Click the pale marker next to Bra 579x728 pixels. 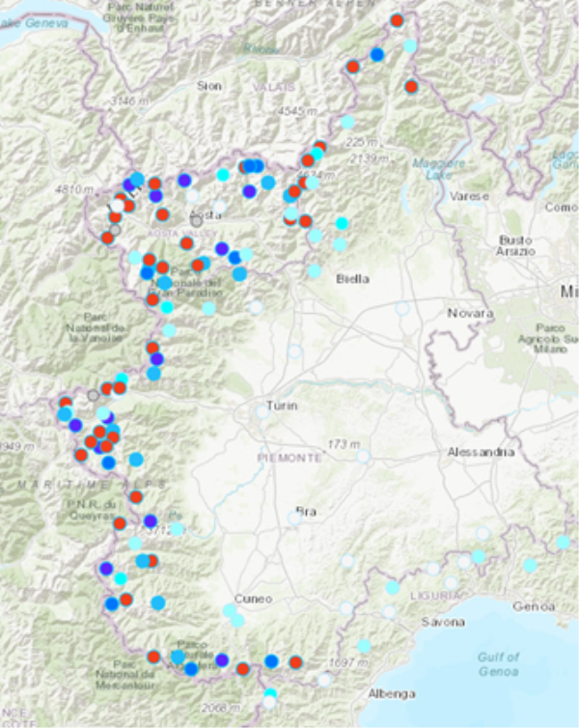tap(294, 518)
